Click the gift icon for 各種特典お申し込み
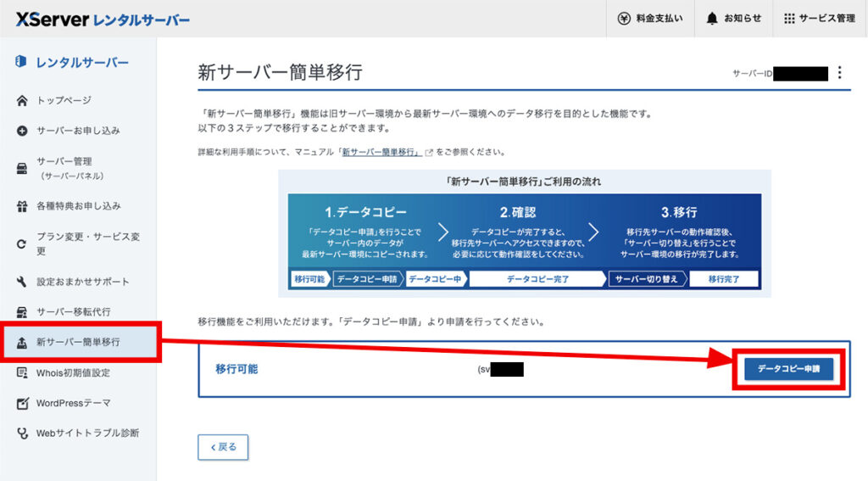Screen dimensions: 868x481 point(21,206)
